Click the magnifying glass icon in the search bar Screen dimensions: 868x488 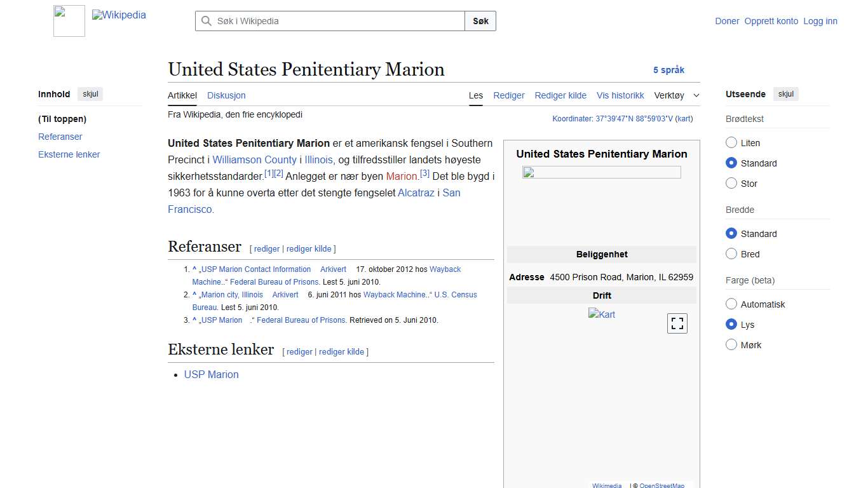(206, 21)
